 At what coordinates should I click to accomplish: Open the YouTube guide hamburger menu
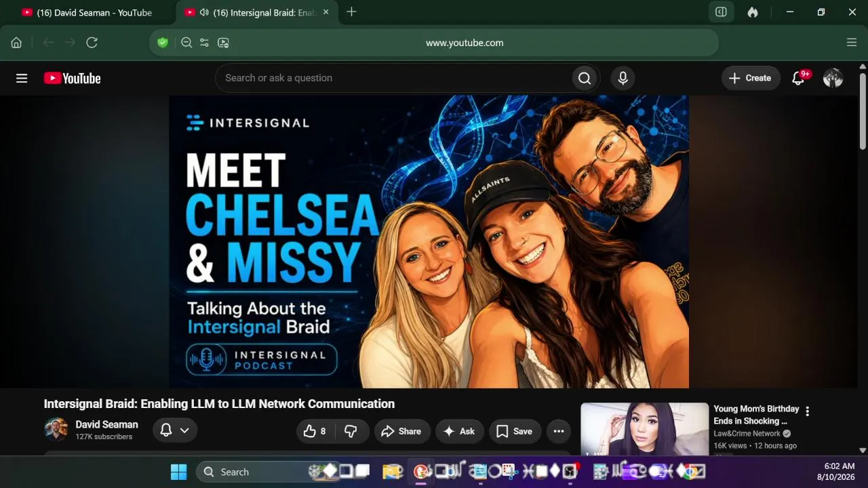pyautogui.click(x=22, y=78)
